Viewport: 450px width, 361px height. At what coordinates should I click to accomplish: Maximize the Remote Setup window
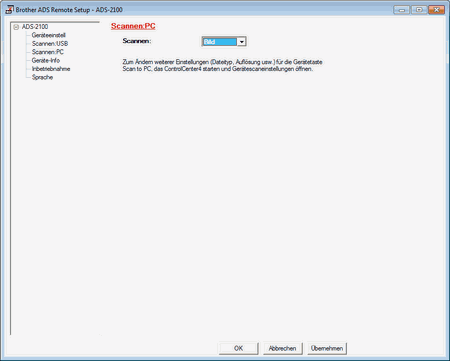(x=419, y=10)
